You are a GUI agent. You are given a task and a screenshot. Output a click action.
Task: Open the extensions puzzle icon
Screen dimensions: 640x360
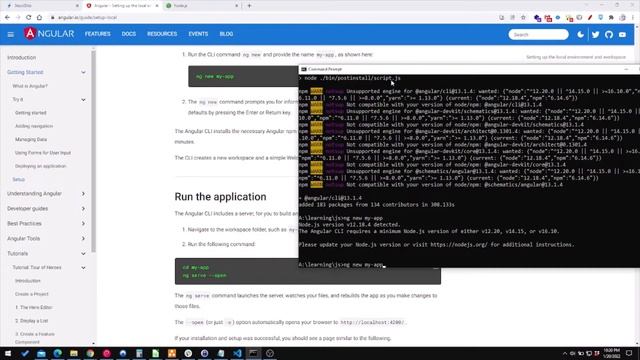[611, 18]
